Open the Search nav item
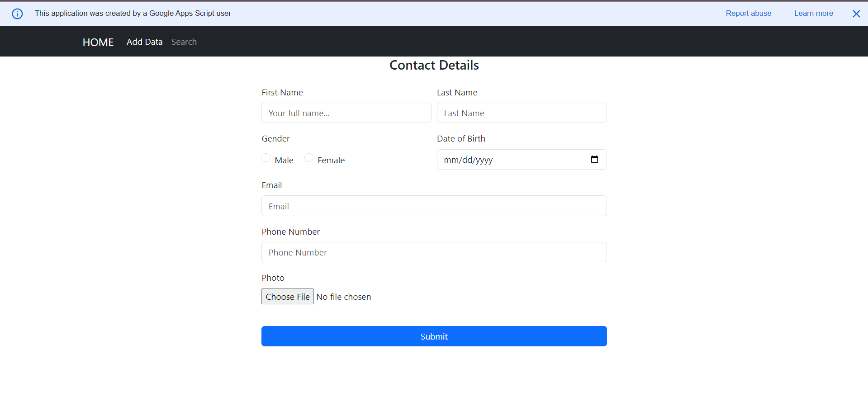Screen dimensions: 868x397 (x=184, y=42)
